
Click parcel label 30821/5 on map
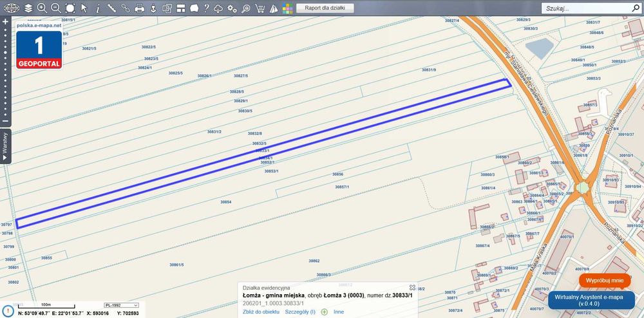click(x=89, y=48)
